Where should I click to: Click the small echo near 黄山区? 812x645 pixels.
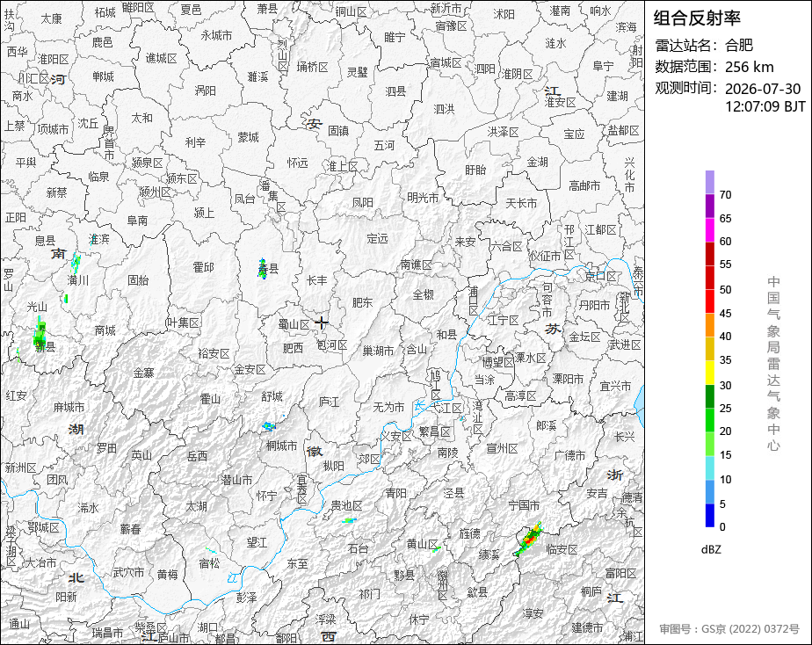(x=436, y=548)
